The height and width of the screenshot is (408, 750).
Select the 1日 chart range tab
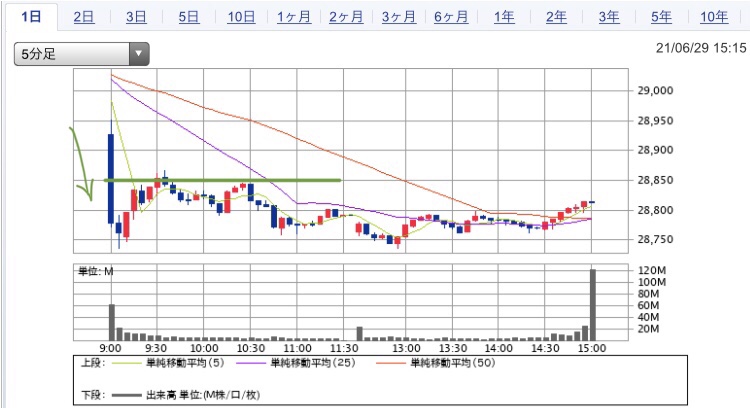click(31, 17)
